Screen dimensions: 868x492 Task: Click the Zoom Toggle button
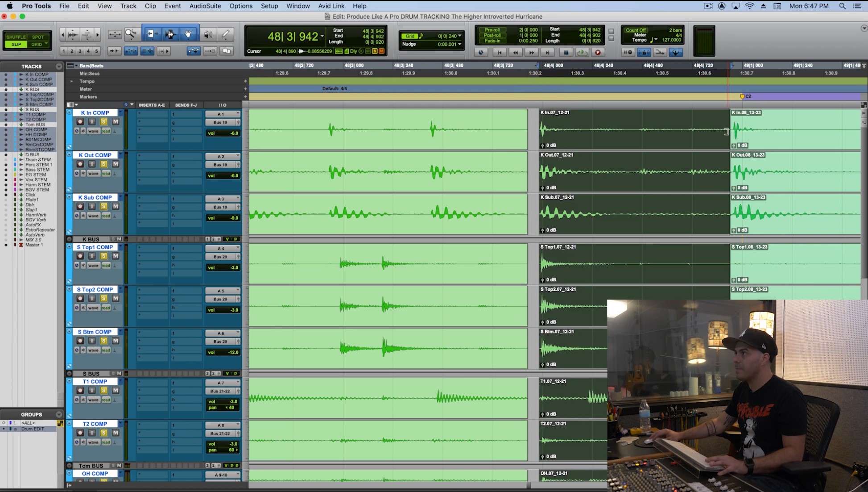tap(115, 34)
